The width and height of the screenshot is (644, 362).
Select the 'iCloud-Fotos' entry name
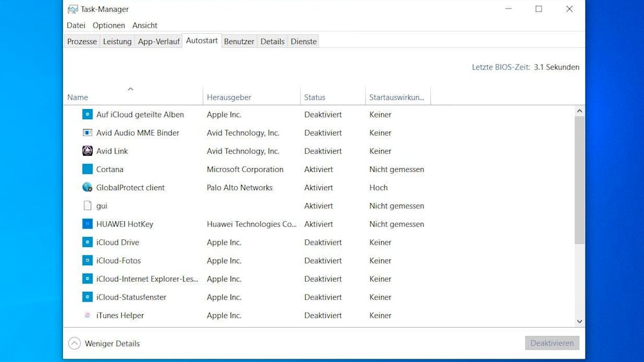tap(119, 260)
